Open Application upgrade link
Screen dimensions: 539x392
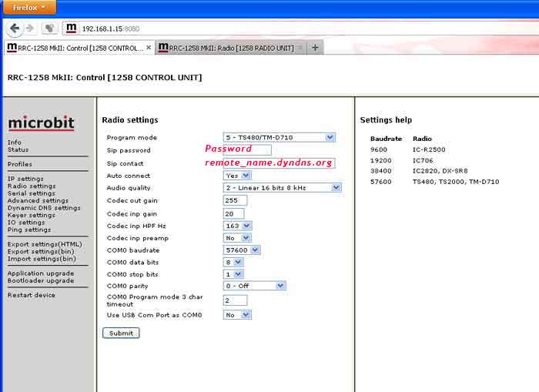coord(41,273)
